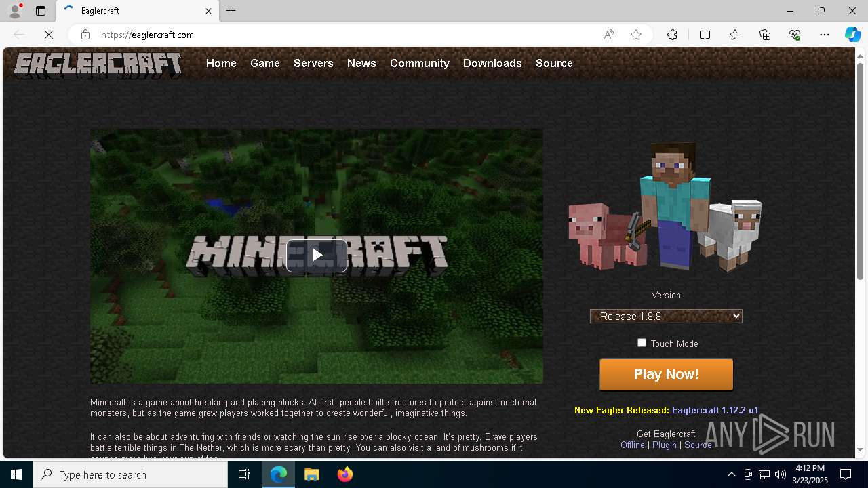
Task: Click the scrollbar down arrow
Action: pyautogui.click(x=860, y=449)
